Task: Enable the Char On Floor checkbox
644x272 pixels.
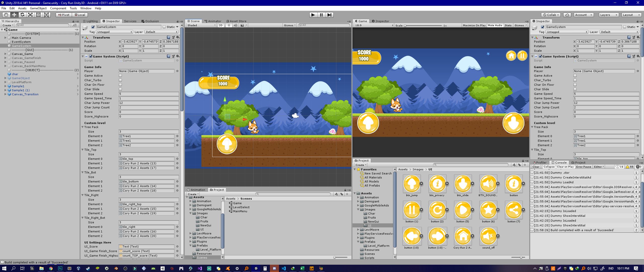Action: 120,85
